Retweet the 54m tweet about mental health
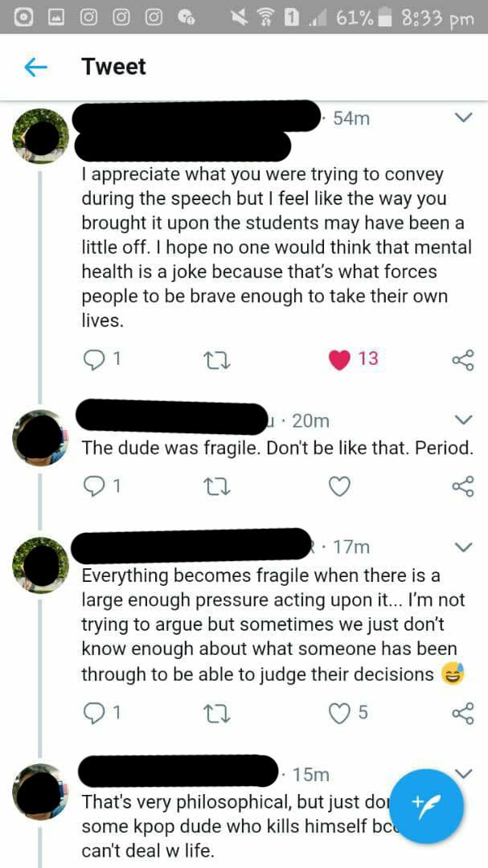Viewport: 488px width, 868px height. [217, 359]
